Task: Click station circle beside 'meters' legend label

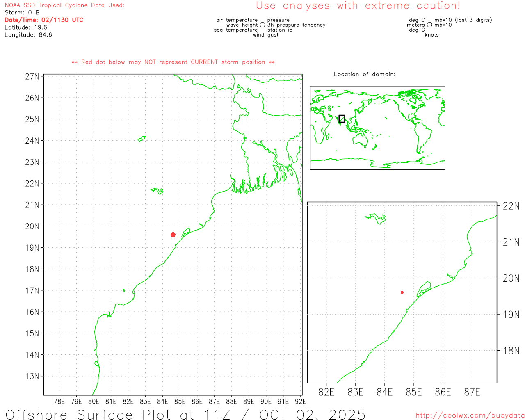Action: click(x=429, y=25)
